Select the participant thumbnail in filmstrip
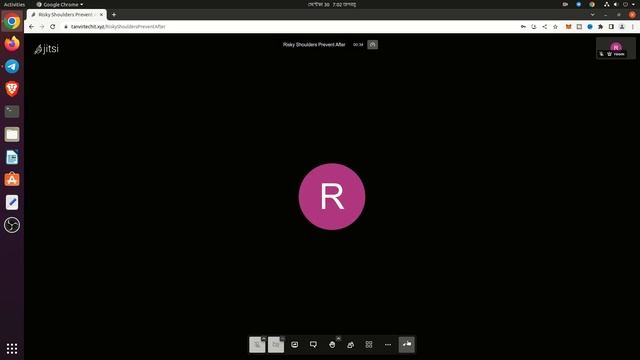 coord(616,48)
